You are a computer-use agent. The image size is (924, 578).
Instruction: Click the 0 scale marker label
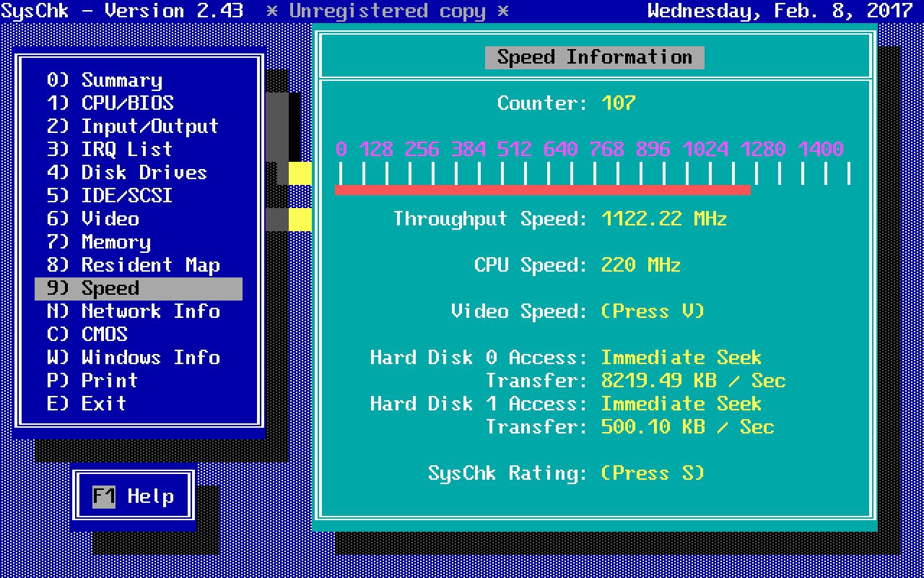pos(341,150)
